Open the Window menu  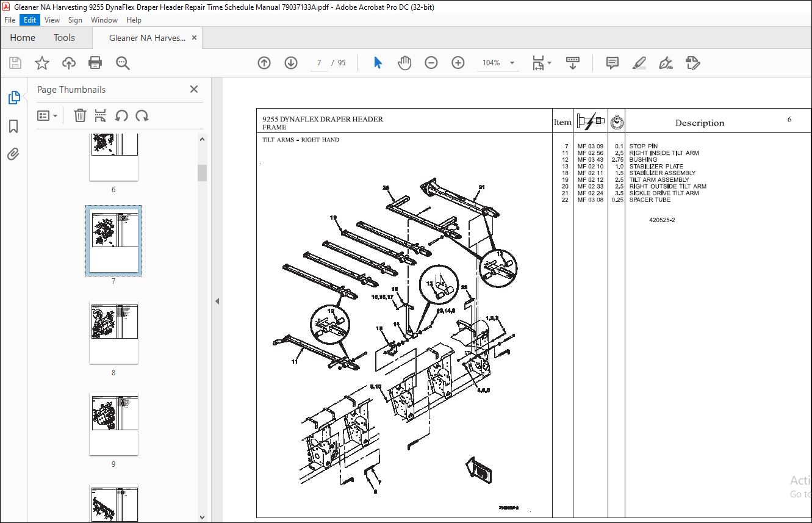(104, 20)
